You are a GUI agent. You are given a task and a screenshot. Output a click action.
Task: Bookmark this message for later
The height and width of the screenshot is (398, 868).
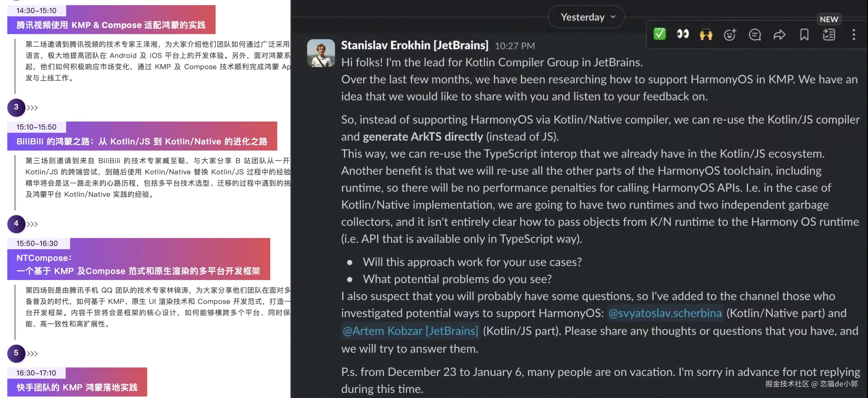pos(804,34)
